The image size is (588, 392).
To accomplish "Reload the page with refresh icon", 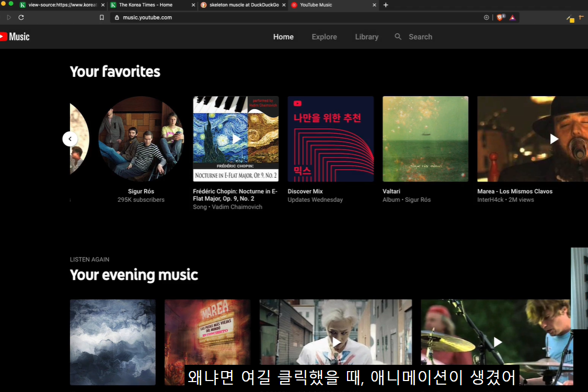I will (21, 17).
